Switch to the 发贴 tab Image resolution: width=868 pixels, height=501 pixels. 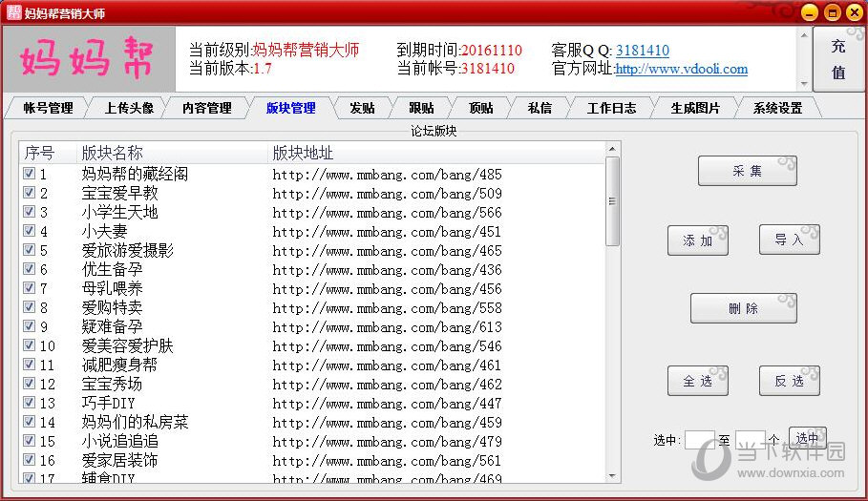pyautogui.click(x=362, y=108)
